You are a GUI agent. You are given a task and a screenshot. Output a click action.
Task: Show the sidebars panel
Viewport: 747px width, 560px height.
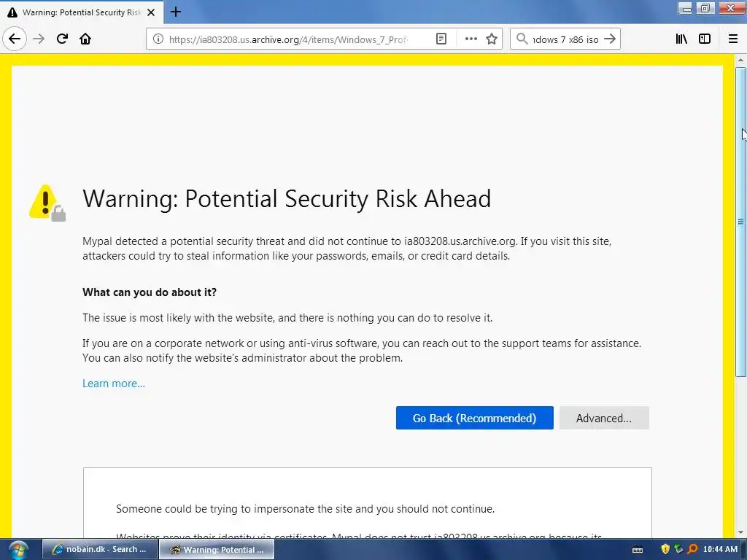click(x=705, y=39)
